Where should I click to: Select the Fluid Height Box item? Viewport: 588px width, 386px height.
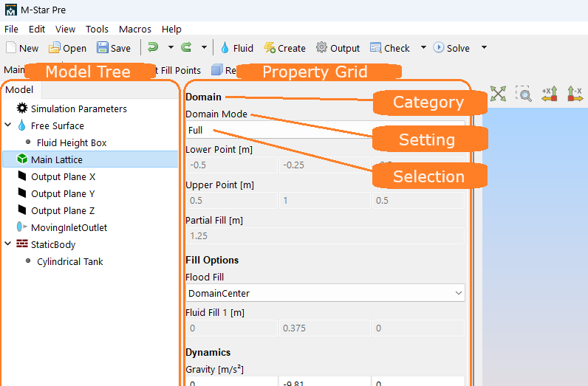(72, 142)
